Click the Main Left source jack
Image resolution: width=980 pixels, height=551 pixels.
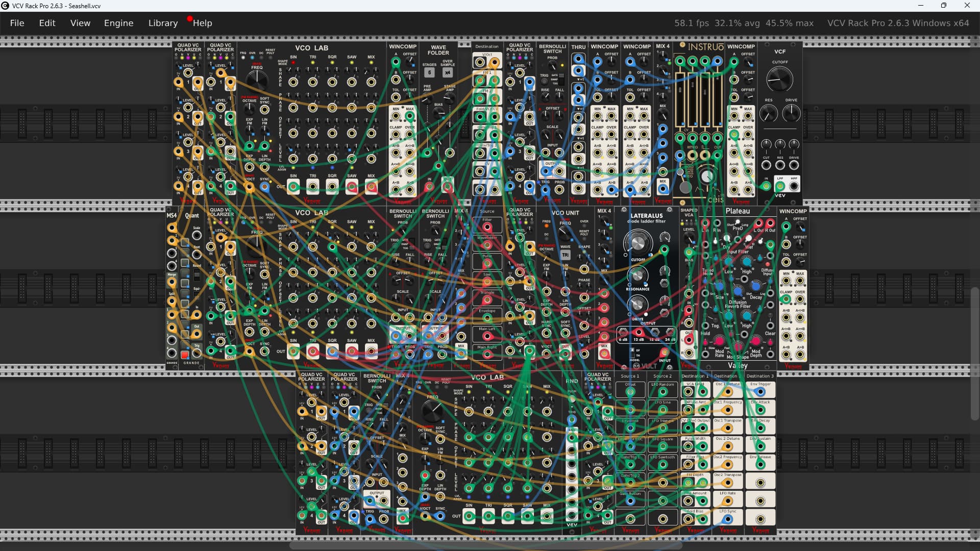pos(487,336)
